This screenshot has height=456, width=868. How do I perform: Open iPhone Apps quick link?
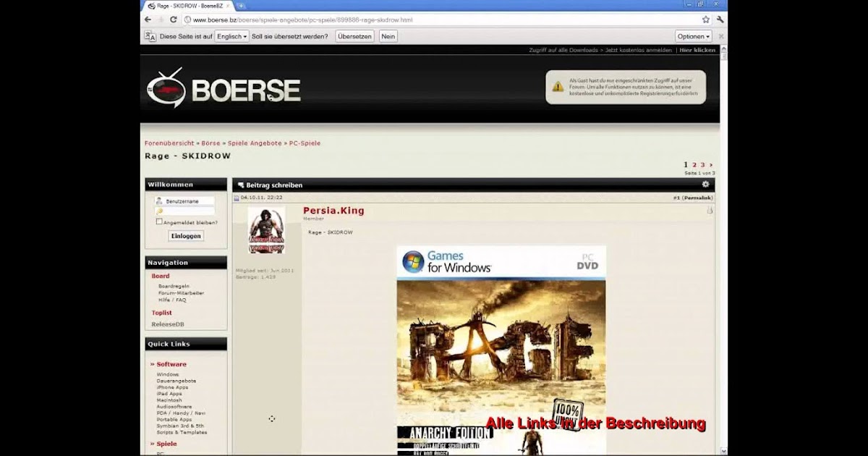pos(172,387)
